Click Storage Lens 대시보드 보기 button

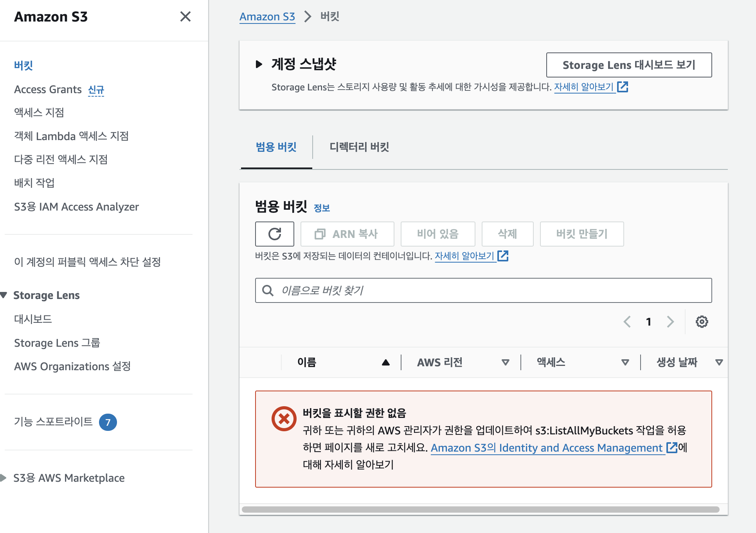(628, 65)
